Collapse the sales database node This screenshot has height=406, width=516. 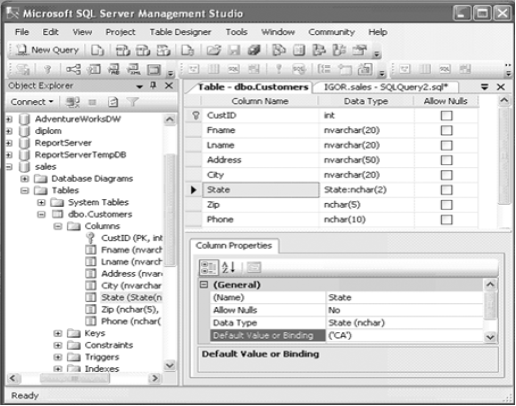click(x=9, y=167)
